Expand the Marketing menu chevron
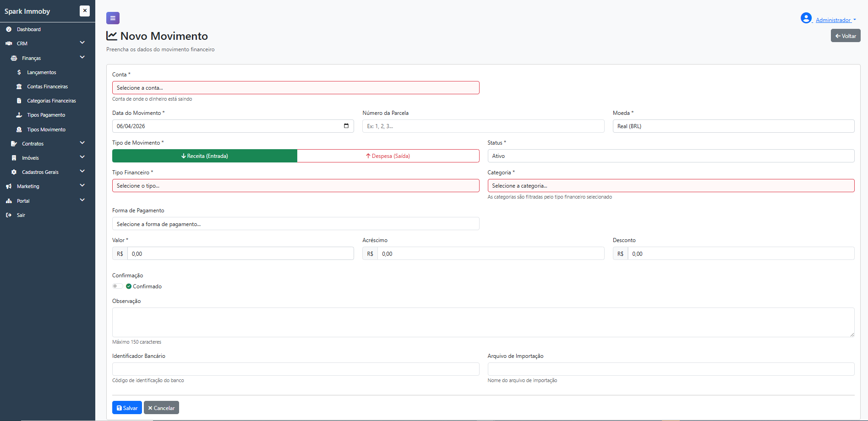Screen dimensions: 868x421 point(82,185)
